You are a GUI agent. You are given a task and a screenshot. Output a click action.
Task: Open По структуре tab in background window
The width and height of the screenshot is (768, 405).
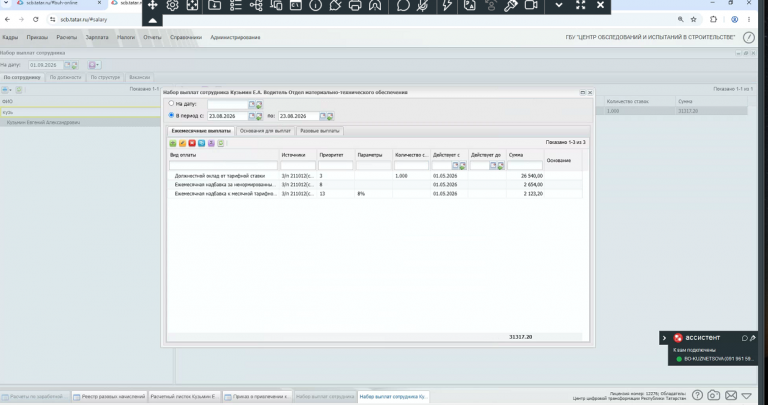(x=105, y=77)
